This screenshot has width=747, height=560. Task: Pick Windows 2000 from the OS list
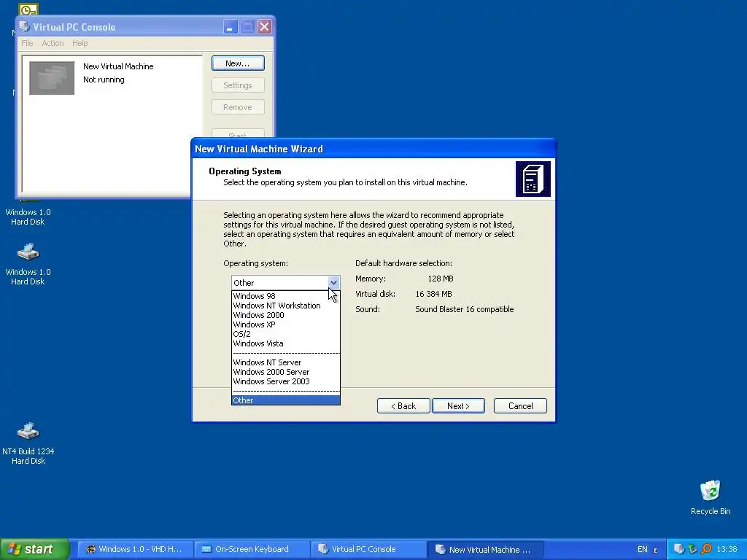(285, 315)
